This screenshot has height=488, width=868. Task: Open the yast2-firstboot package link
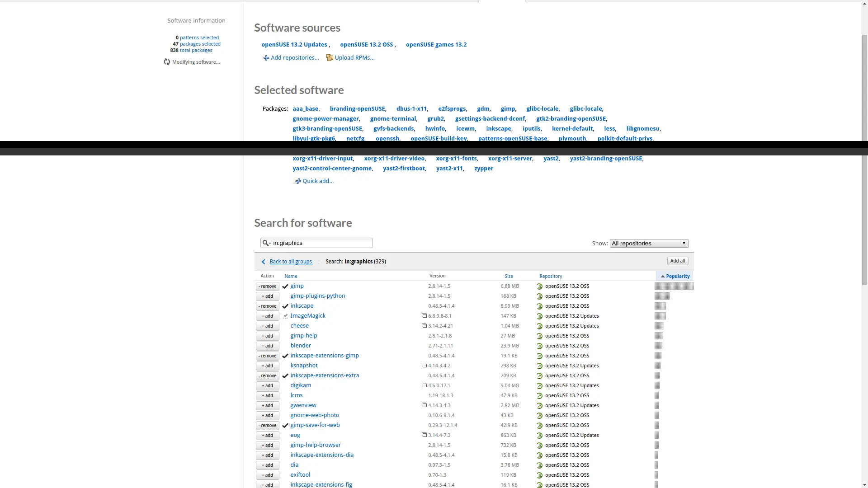pos(404,169)
